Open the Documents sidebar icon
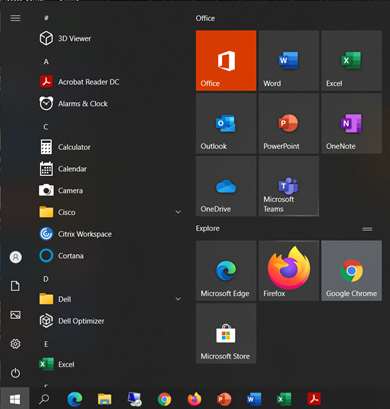This screenshot has width=390, height=409. click(x=15, y=286)
